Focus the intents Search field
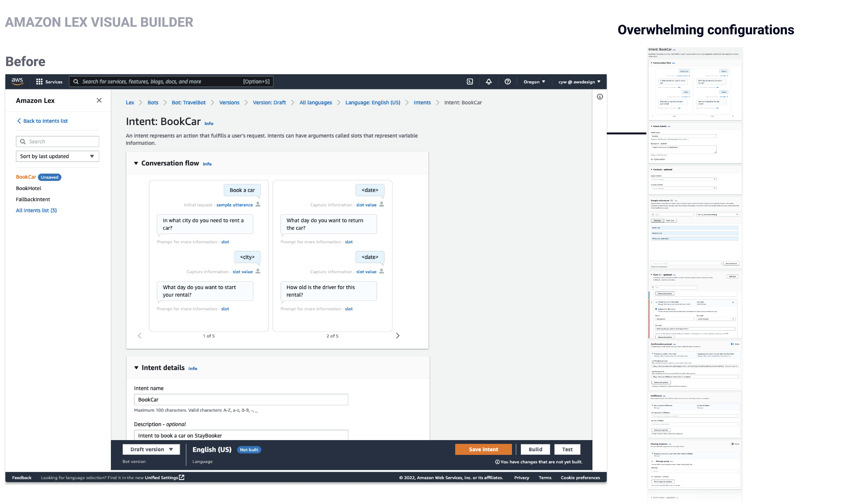Screen dimensions: 853x504 58,141
